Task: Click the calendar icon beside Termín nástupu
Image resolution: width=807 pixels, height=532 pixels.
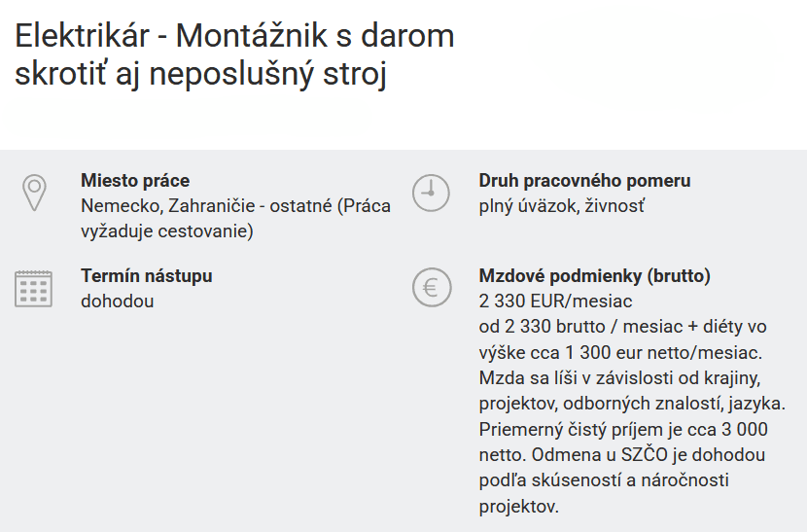Action: click(x=34, y=288)
